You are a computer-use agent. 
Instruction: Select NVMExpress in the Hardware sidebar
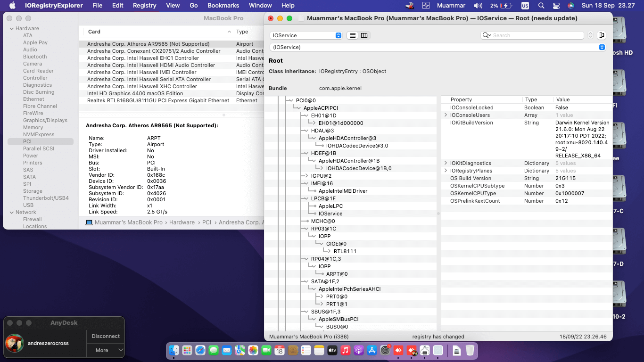(x=39, y=134)
